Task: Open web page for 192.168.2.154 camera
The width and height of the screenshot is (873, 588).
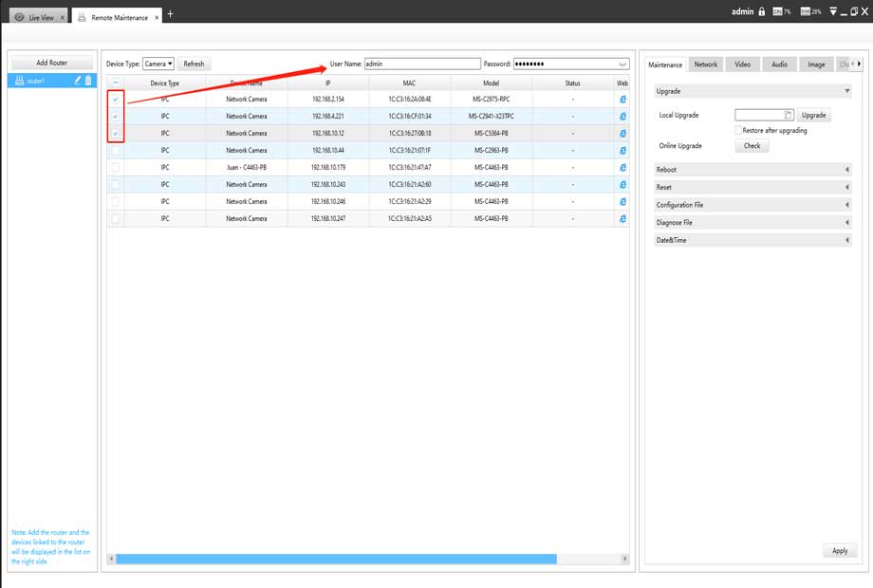Action: (623, 99)
